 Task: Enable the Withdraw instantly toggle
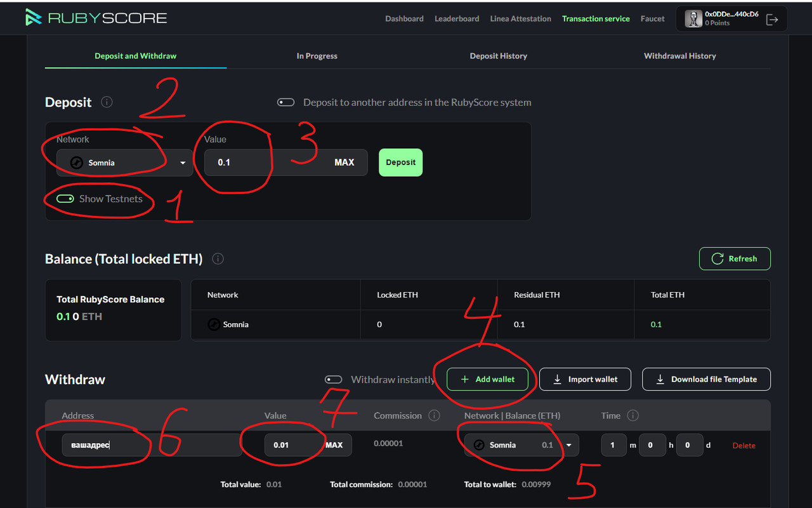click(334, 380)
